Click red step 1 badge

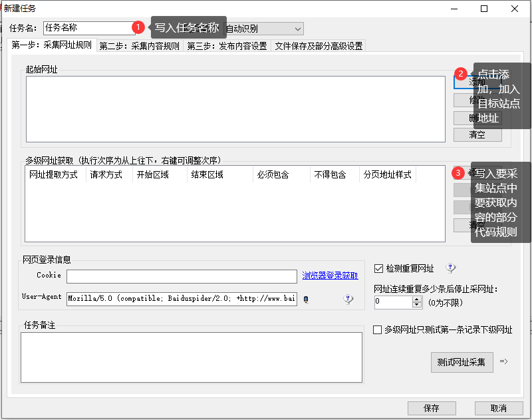click(138, 27)
